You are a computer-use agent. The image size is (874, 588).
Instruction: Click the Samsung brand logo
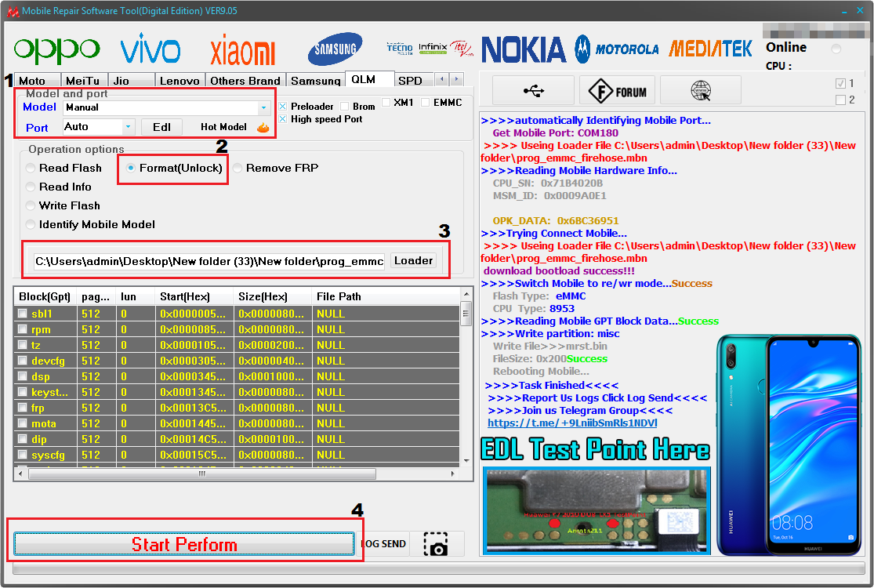(335, 49)
